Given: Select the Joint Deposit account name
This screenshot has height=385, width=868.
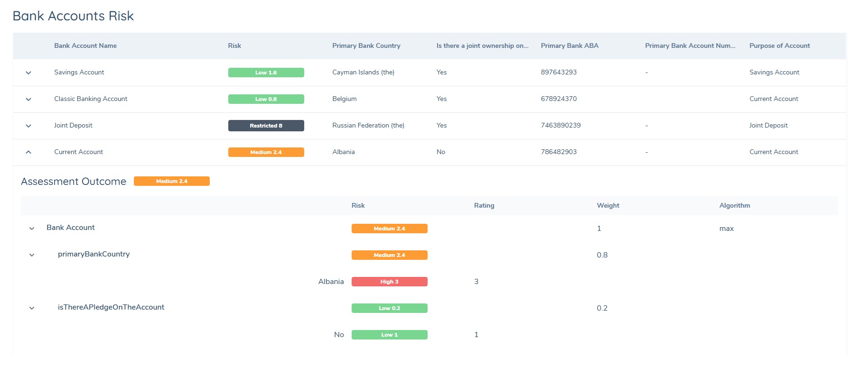Looking at the screenshot, I should (x=73, y=126).
